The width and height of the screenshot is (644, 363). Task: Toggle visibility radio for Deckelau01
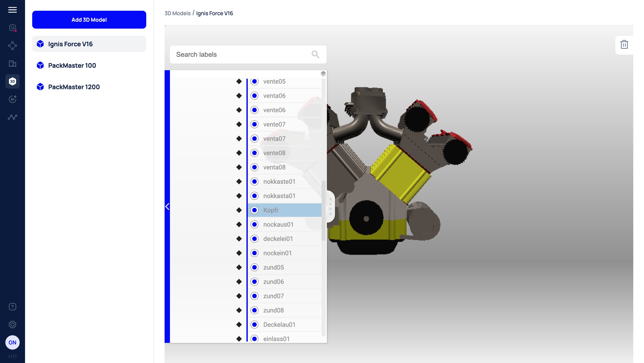click(x=254, y=325)
